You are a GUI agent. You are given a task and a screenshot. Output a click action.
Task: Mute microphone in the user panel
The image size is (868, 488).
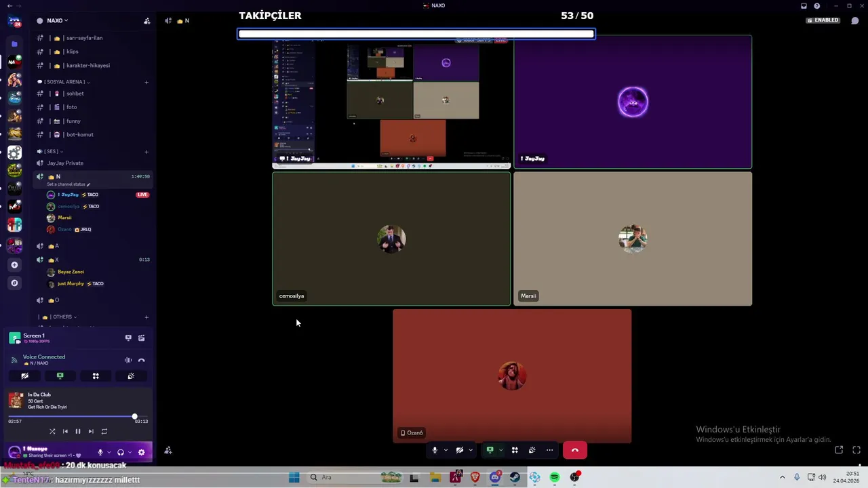100,452
